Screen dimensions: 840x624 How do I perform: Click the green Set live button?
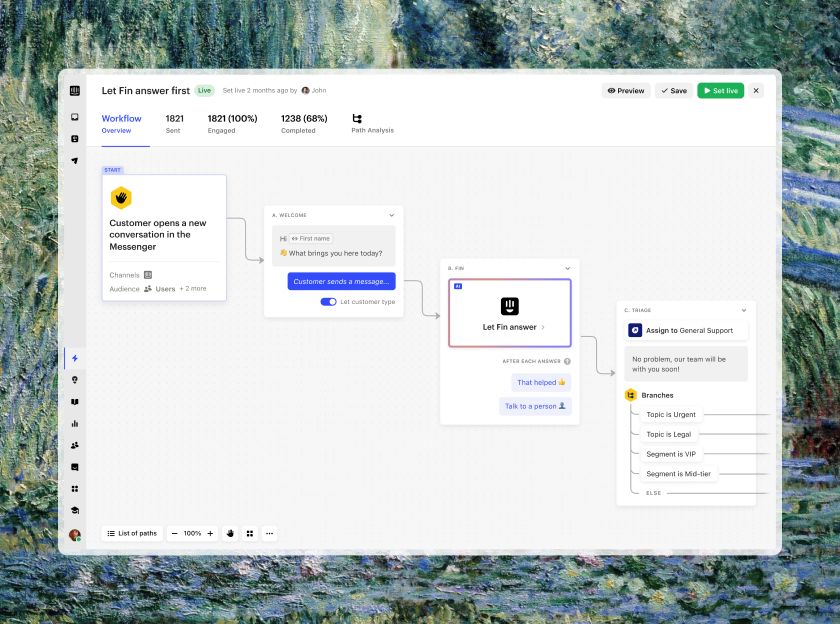click(x=721, y=91)
